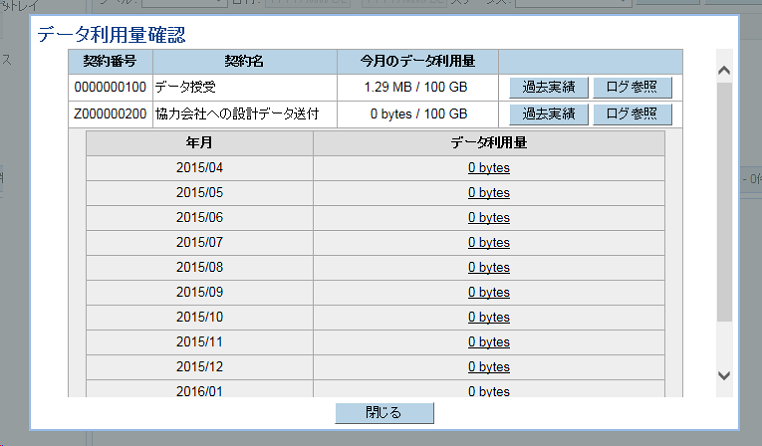Click the scrollbar down arrow

[725, 375]
